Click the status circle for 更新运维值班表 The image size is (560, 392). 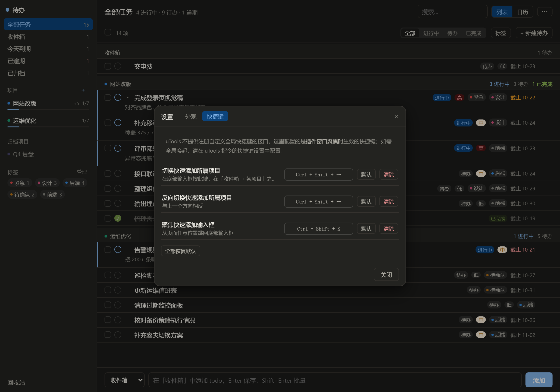tap(118, 290)
